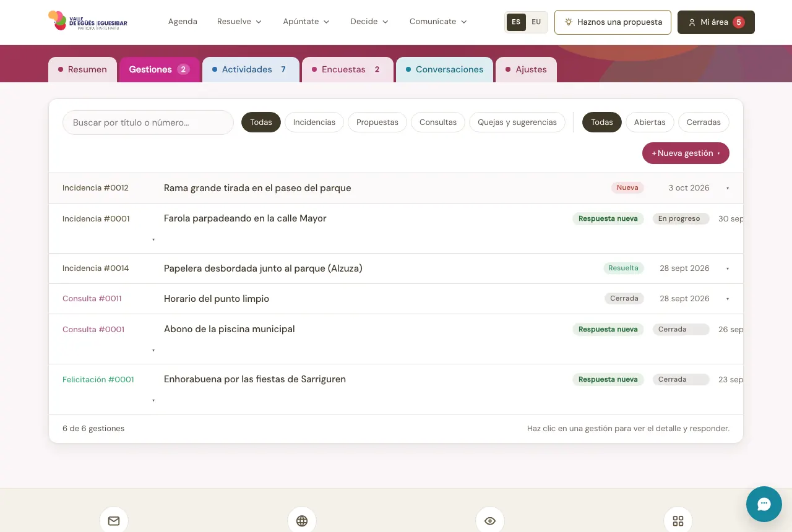
Task: Click the envelope icon in the footer
Action: tap(114, 521)
